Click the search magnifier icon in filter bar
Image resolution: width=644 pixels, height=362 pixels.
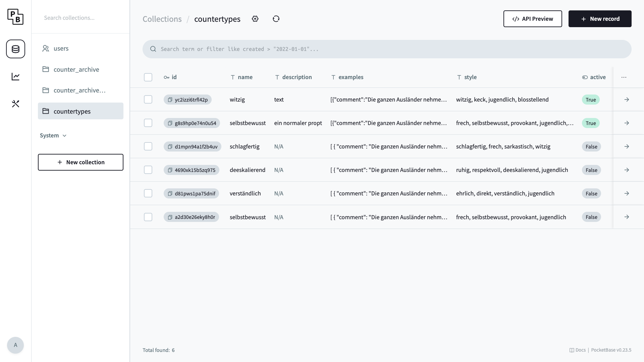point(153,49)
